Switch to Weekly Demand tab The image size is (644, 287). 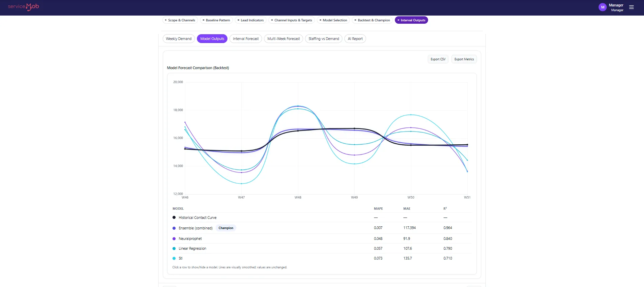[179, 39]
